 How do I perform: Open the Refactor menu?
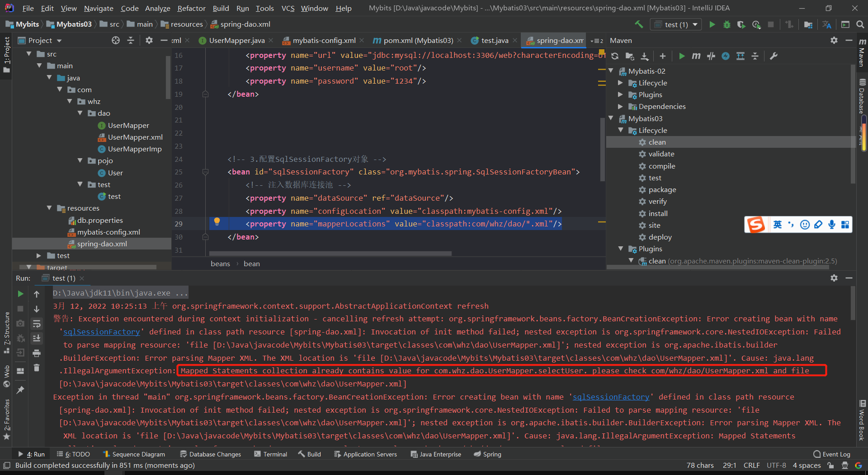point(191,8)
